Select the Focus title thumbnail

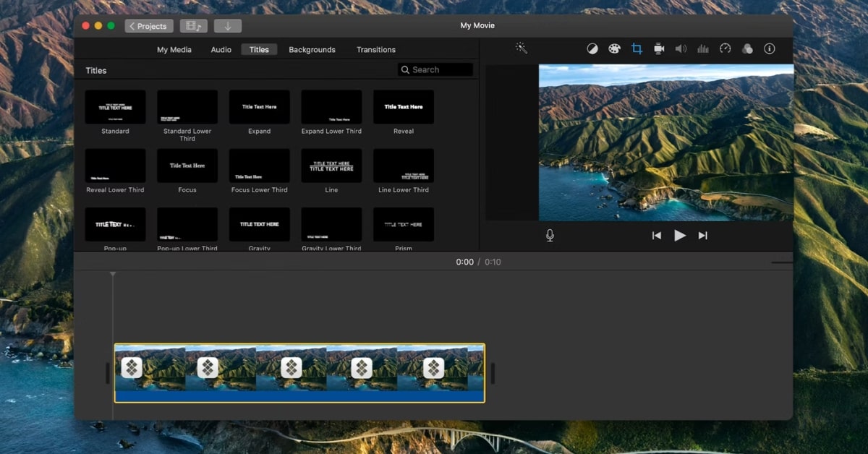pos(187,166)
